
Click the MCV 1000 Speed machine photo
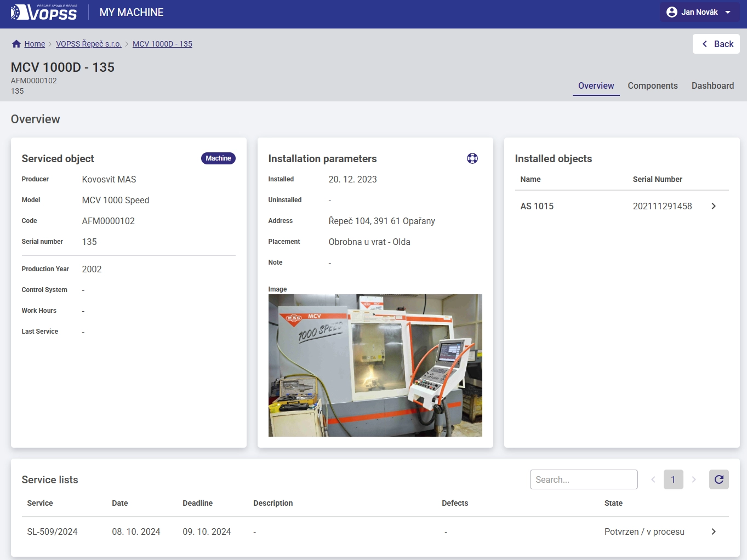click(x=375, y=365)
